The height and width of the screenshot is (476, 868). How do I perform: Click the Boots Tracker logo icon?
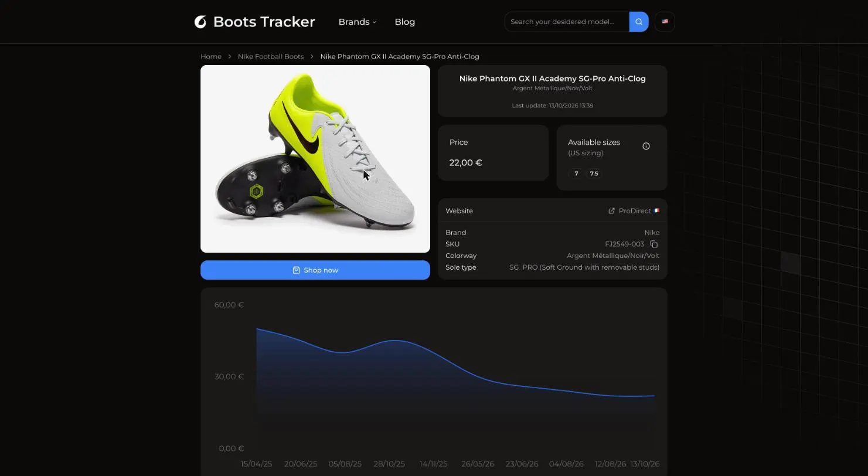click(200, 22)
